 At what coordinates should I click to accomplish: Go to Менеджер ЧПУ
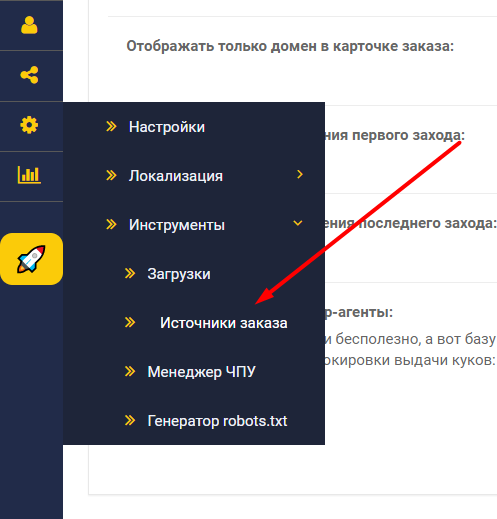coord(202,372)
